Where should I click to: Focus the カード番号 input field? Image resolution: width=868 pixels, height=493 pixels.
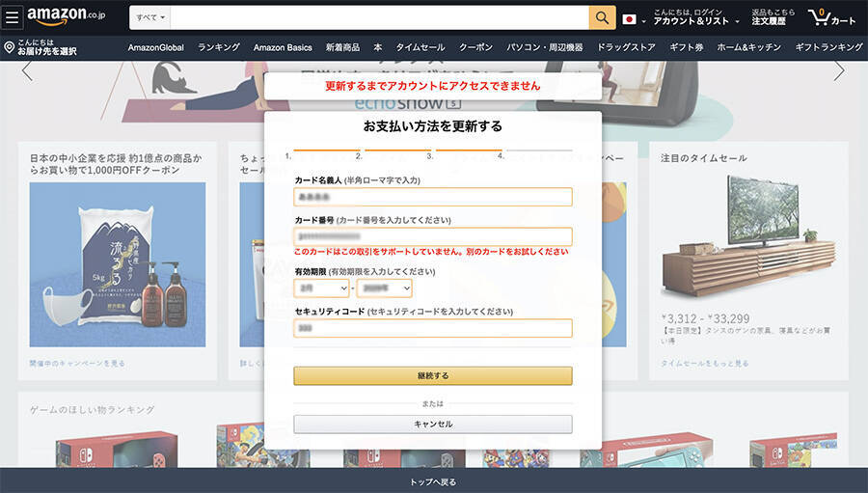(x=433, y=236)
